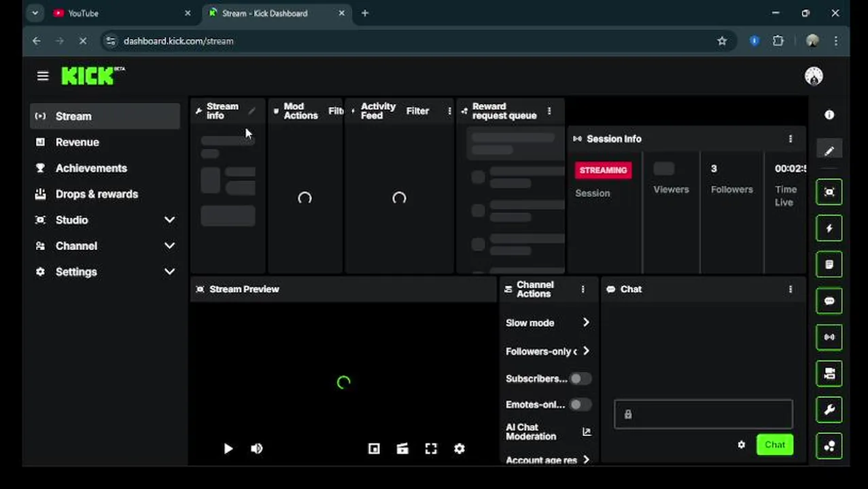Open a new browser tab
Screen dimensions: 868x489
(365, 13)
